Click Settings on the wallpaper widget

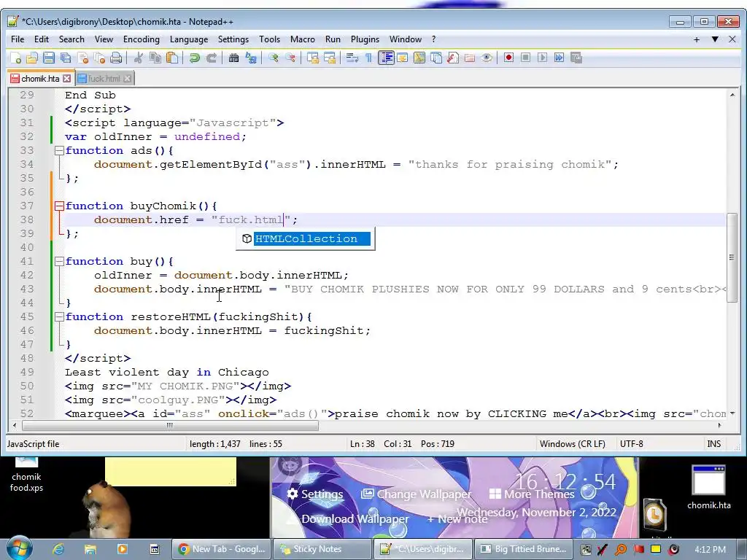315,494
